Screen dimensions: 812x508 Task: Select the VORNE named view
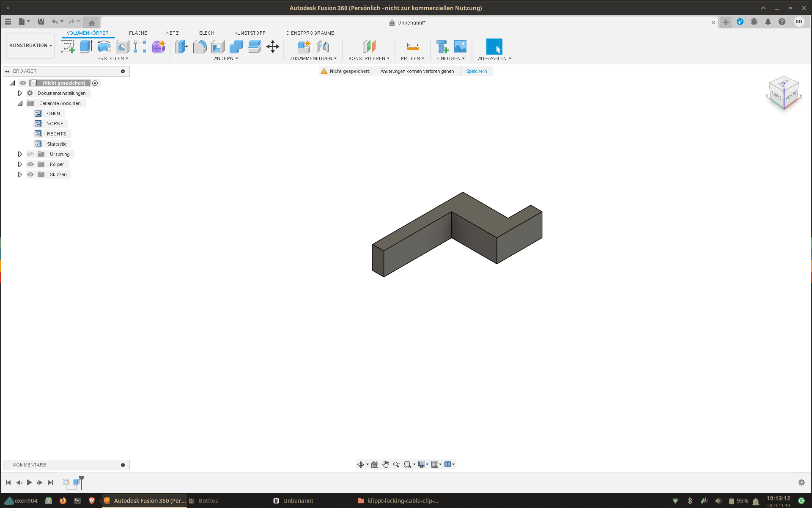[55, 124]
